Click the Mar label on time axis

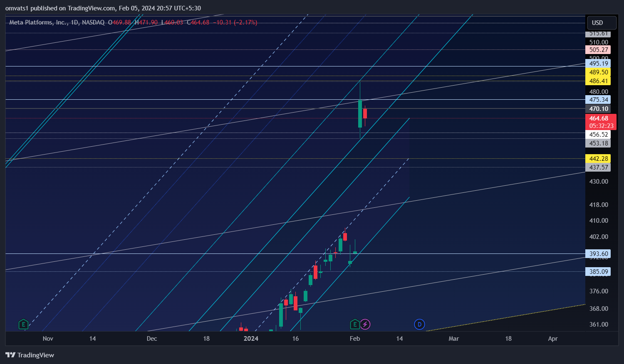[x=453, y=339]
